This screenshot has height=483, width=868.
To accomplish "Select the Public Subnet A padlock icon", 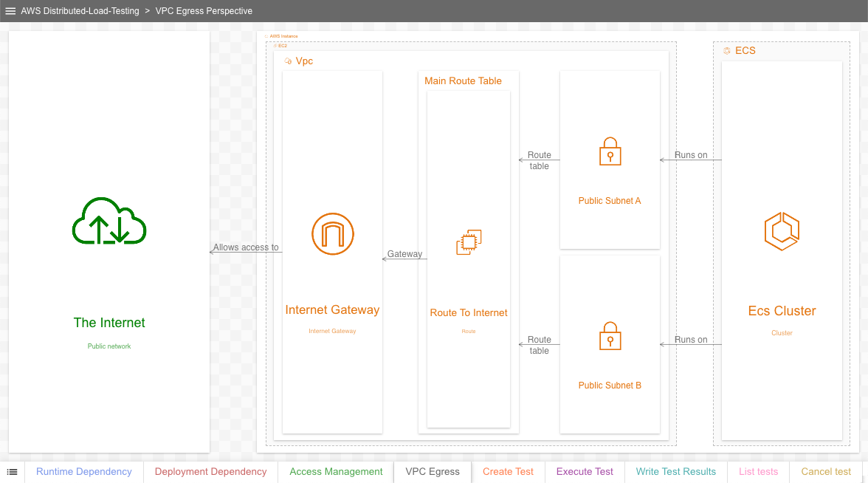I will [x=610, y=151].
